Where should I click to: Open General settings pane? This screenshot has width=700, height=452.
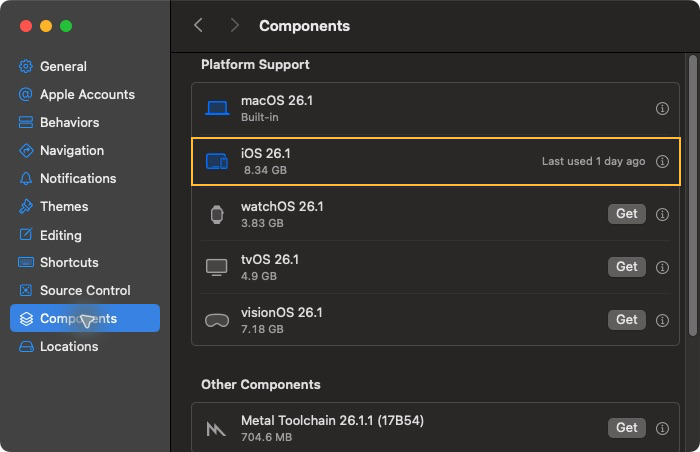(85, 66)
